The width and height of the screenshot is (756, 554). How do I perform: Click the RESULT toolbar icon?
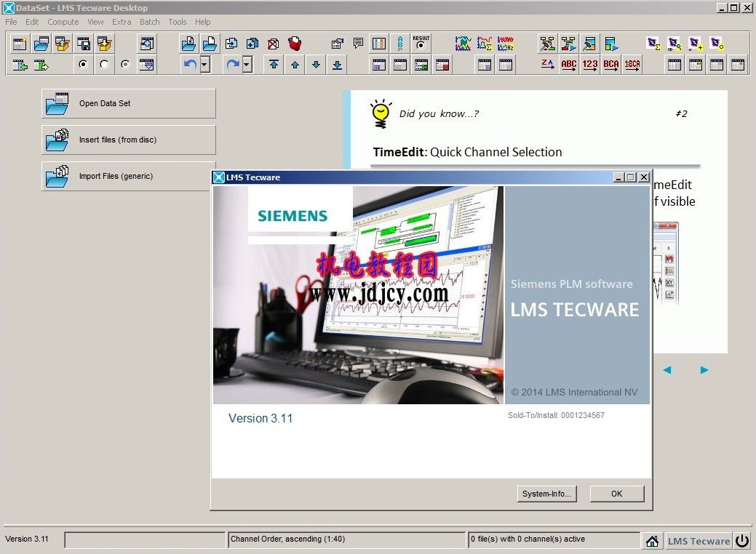coord(421,44)
